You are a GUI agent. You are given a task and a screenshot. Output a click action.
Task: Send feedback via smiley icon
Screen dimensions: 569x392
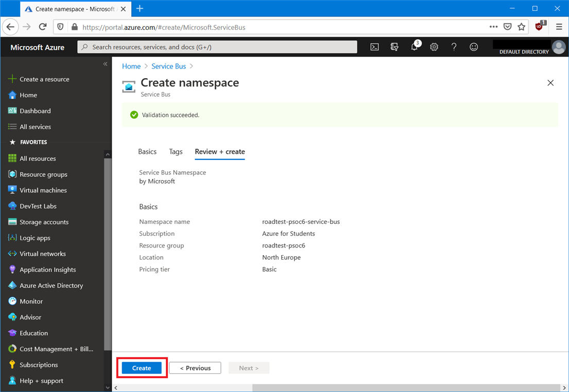pyautogui.click(x=474, y=47)
